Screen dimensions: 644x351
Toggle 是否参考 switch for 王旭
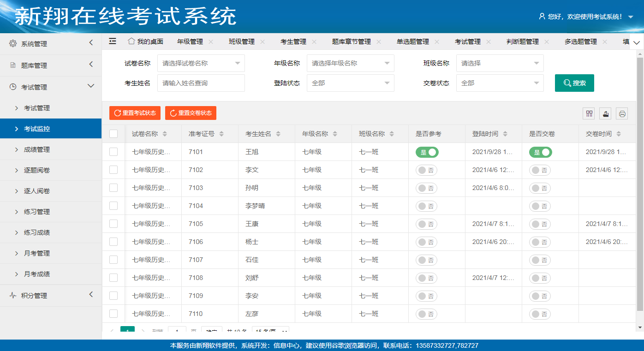point(427,152)
